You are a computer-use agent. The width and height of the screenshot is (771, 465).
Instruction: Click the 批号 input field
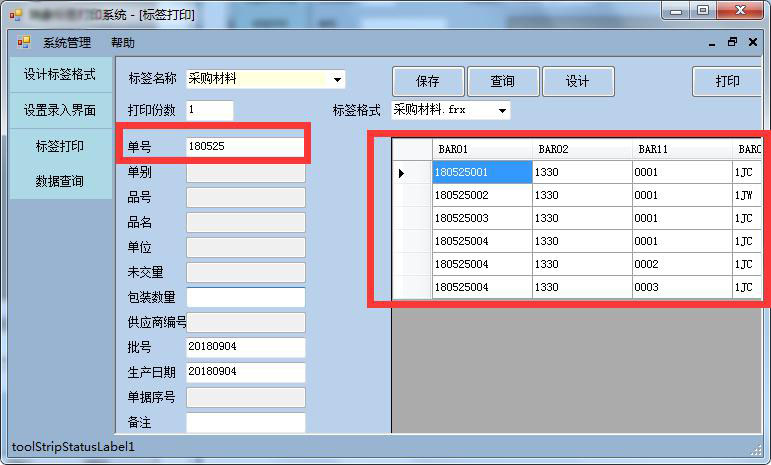pyautogui.click(x=245, y=346)
